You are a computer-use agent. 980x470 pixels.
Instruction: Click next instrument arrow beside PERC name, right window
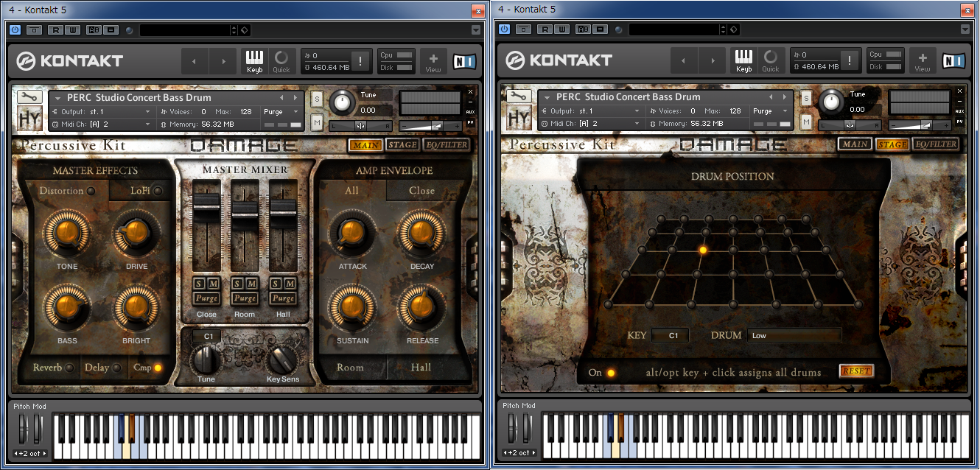pos(785,97)
